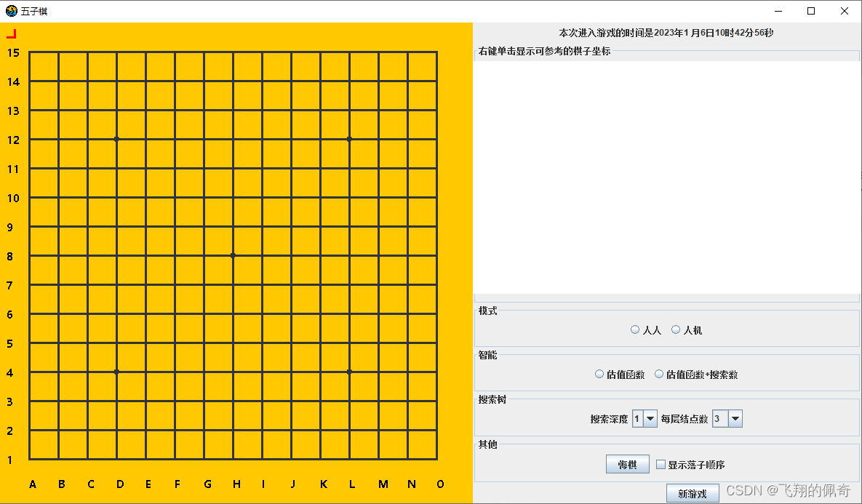Screen dimensions: 862x504
Task: Choose the 估值函数 intelligence option
Action: pos(599,375)
